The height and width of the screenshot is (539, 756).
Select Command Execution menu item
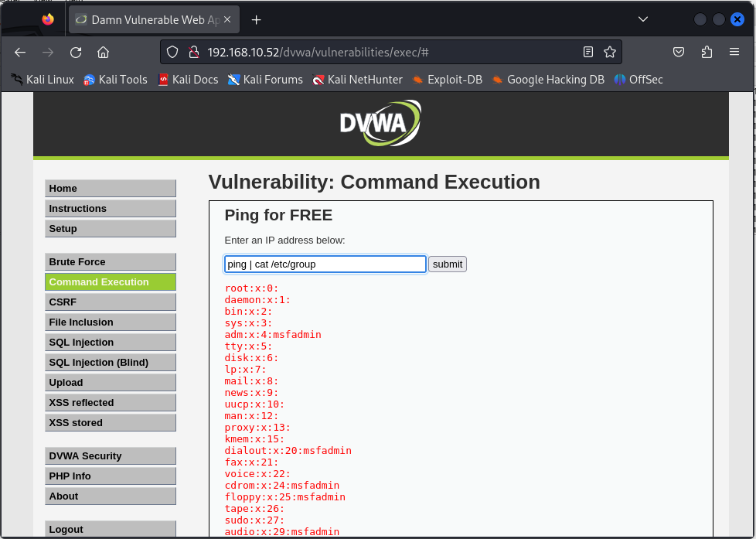coord(111,281)
